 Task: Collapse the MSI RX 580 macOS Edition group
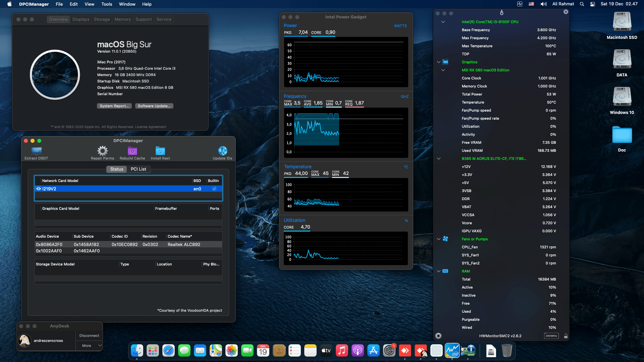(x=443, y=70)
